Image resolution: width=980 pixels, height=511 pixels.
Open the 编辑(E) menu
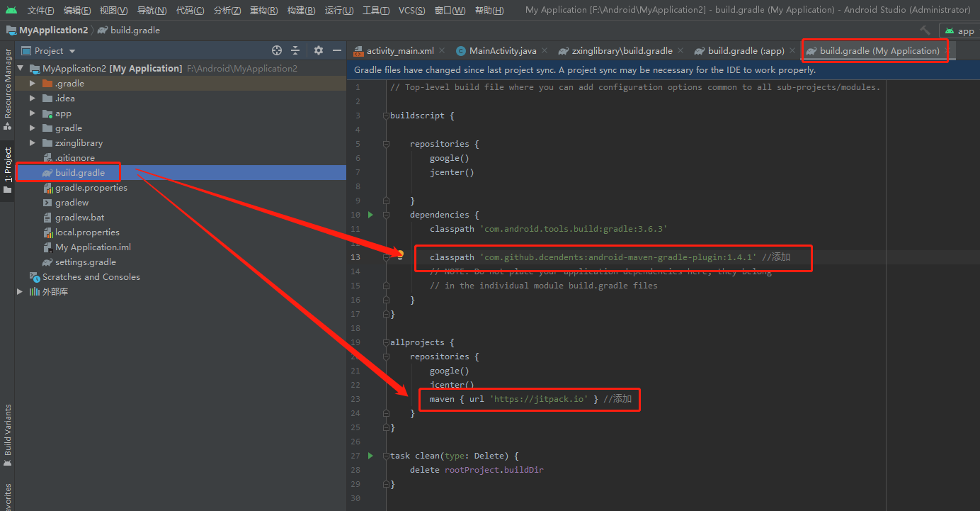tap(77, 11)
